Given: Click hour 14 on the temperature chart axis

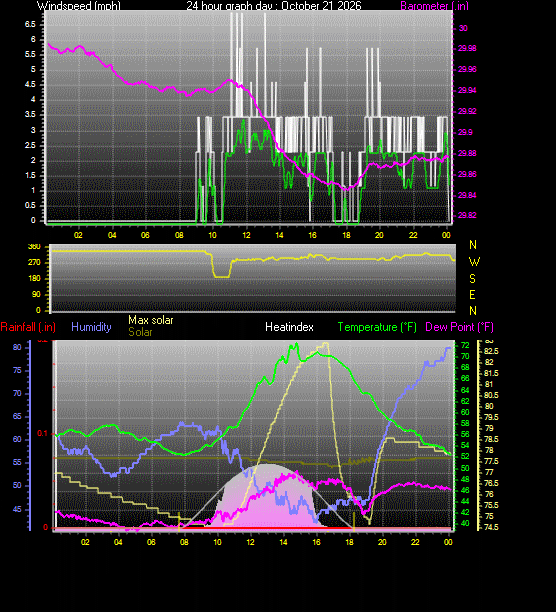Looking at the screenshot, I should [x=283, y=542].
